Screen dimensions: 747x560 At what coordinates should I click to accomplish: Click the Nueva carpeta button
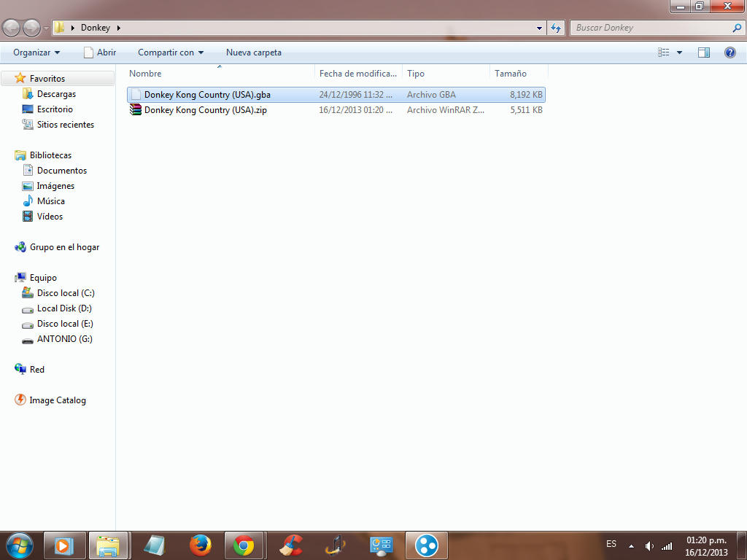(253, 52)
